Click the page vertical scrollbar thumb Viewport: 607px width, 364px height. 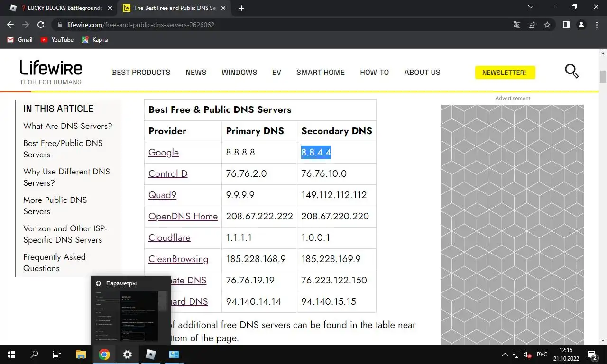[x=603, y=77]
